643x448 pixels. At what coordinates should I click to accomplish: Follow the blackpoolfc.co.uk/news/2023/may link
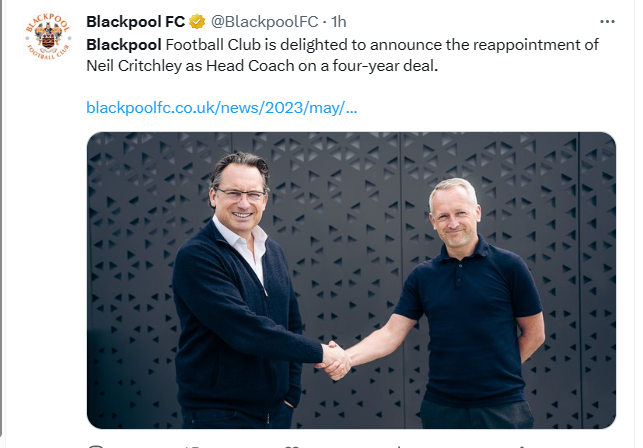click(x=222, y=108)
